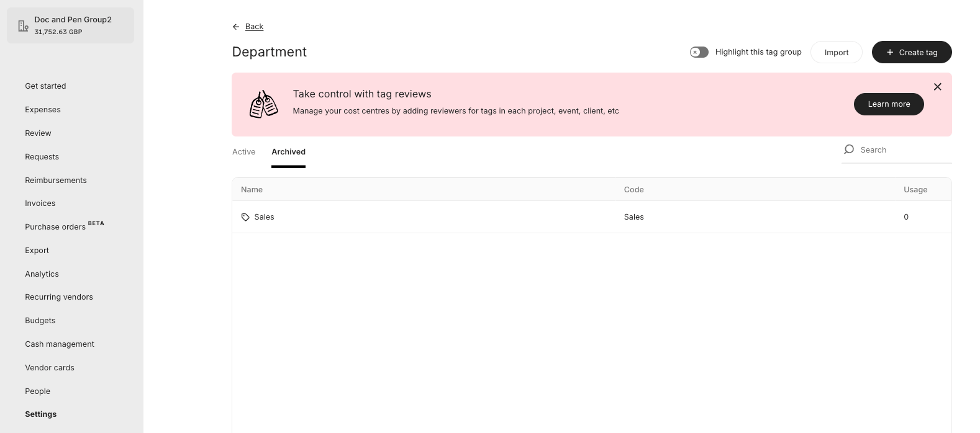Open the People page
Image resolution: width=980 pixels, height=433 pixels.
click(37, 391)
